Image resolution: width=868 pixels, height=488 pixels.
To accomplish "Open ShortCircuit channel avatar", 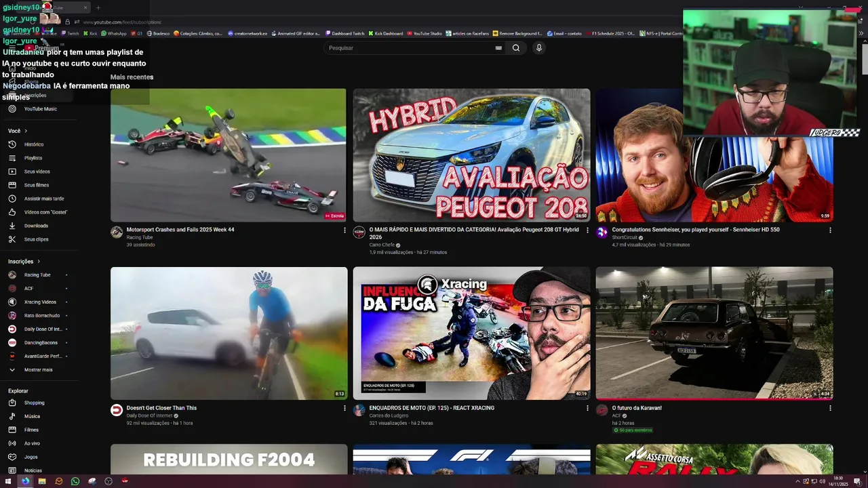I will 601,232.
